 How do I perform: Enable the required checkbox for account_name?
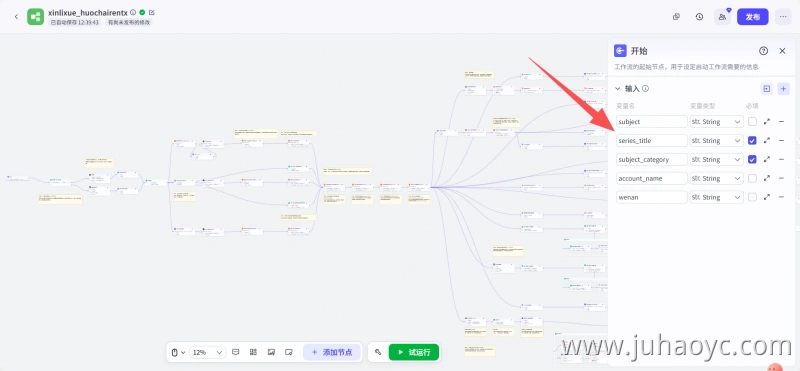tap(752, 179)
